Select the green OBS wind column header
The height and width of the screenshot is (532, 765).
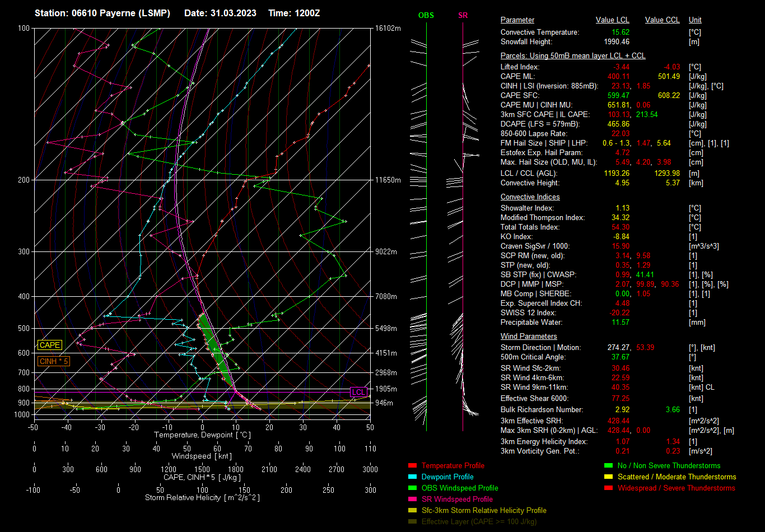426,16
